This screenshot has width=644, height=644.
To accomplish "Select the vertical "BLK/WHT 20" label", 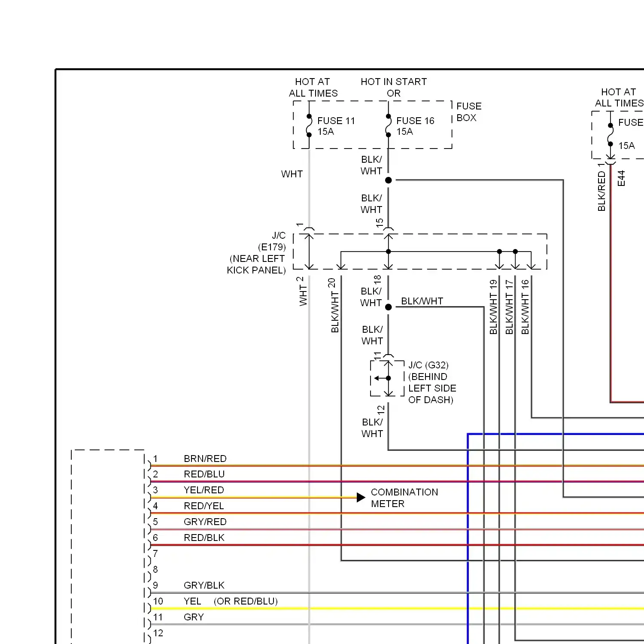I will pyautogui.click(x=334, y=305).
